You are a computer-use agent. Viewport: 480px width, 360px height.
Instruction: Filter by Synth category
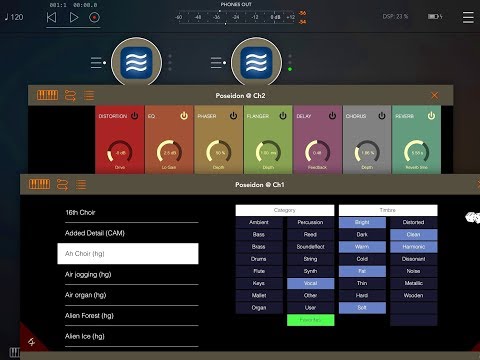click(310, 271)
